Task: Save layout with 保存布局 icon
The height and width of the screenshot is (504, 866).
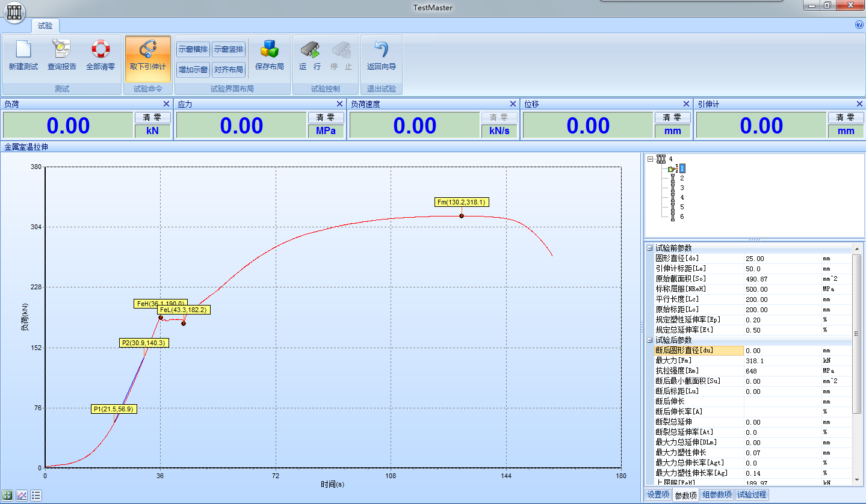Action: pos(269,49)
